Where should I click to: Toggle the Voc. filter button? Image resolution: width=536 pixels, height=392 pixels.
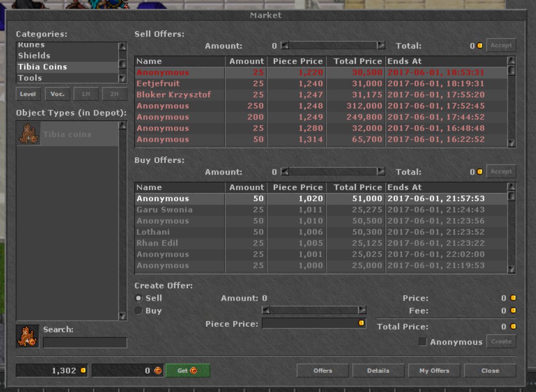57,94
